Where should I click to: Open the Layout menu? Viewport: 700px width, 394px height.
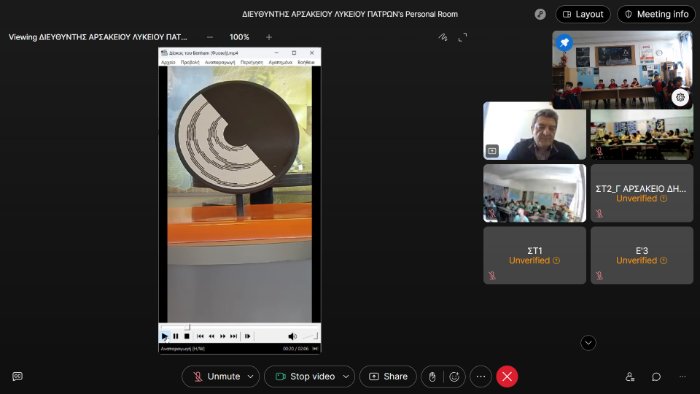583,14
